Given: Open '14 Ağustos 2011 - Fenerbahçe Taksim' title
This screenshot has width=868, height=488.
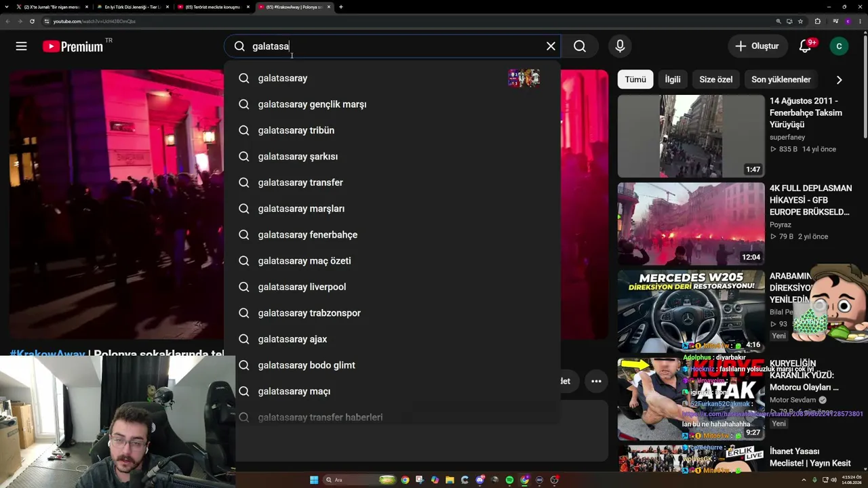Looking at the screenshot, I should point(806,113).
